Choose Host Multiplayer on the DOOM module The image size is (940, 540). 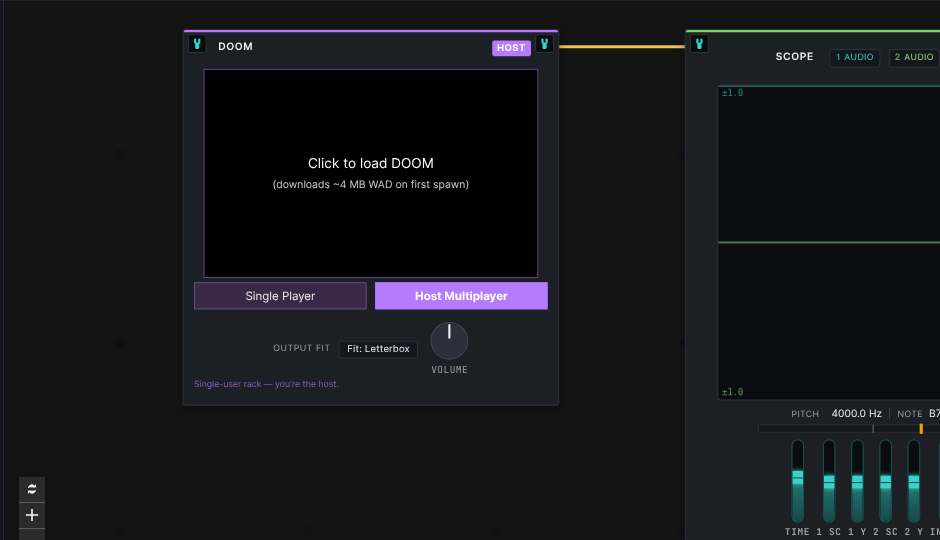(x=461, y=296)
